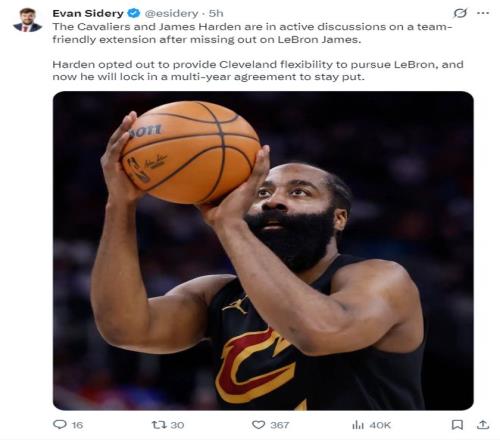
Task: Click the reply speech bubble icon
Action: pyautogui.click(x=60, y=424)
